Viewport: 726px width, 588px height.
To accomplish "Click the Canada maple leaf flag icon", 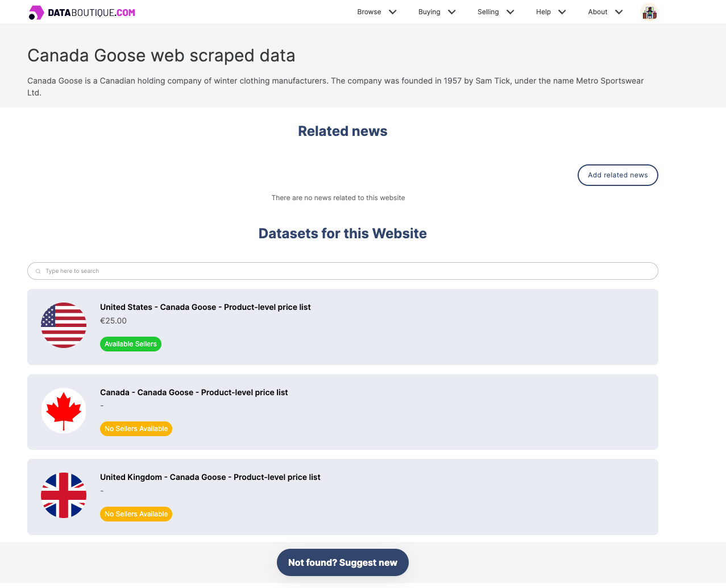I will coord(64,411).
